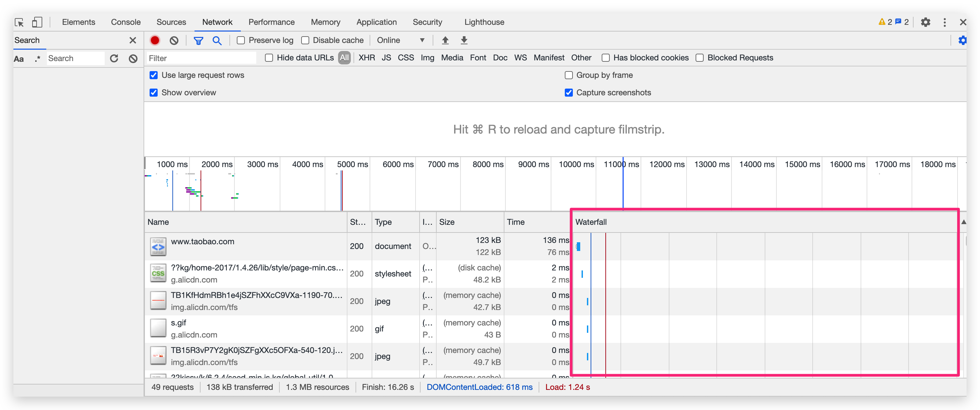The width and height of the screenshot is (980, 410).
Task: Filter requests by XHR type
Action: [x=366, y=58]
